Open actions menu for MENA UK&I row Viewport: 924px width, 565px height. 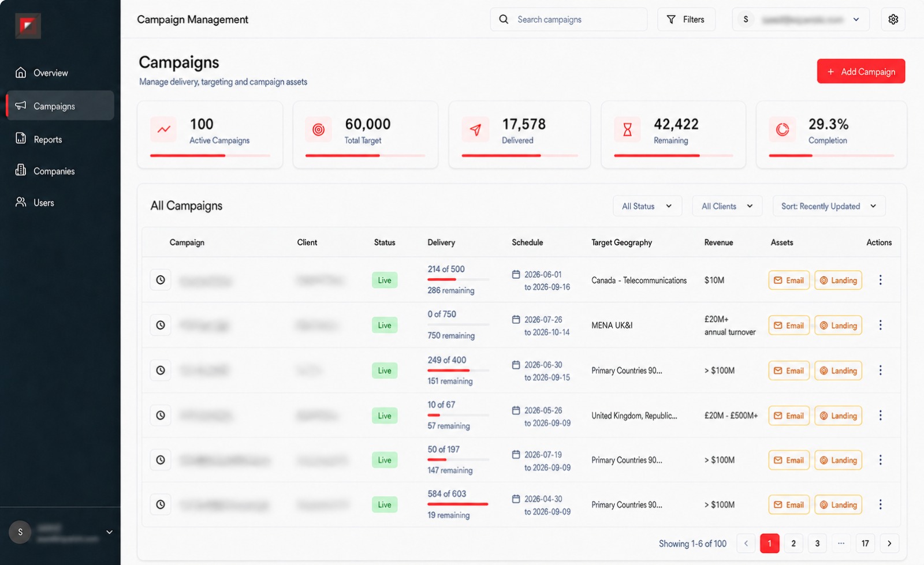pos(880,325)
